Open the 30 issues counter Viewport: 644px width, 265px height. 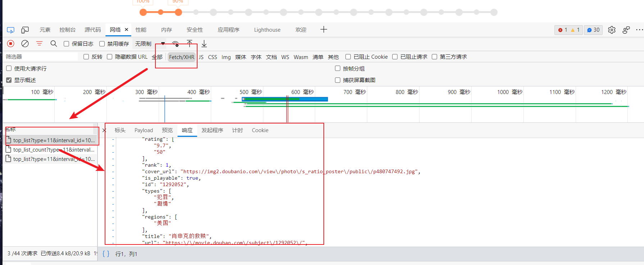(593, 30)
